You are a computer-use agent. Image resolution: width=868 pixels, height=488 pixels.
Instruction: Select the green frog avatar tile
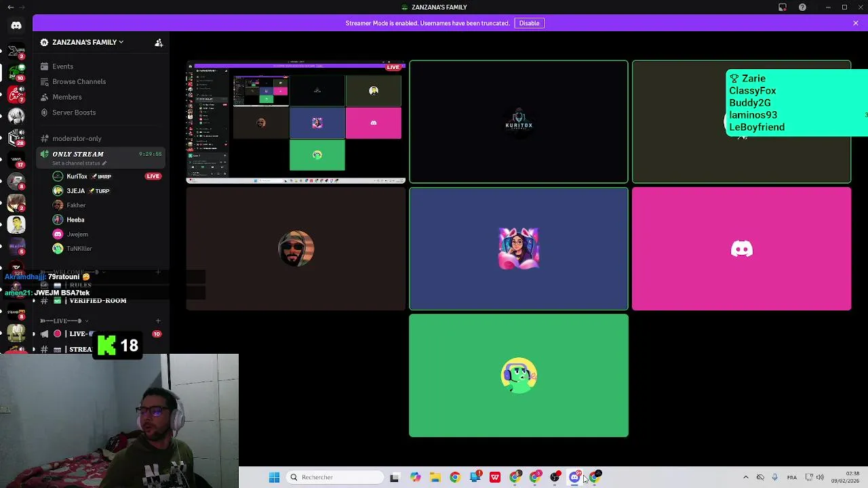pyautogui.click(x=519, y=375)
